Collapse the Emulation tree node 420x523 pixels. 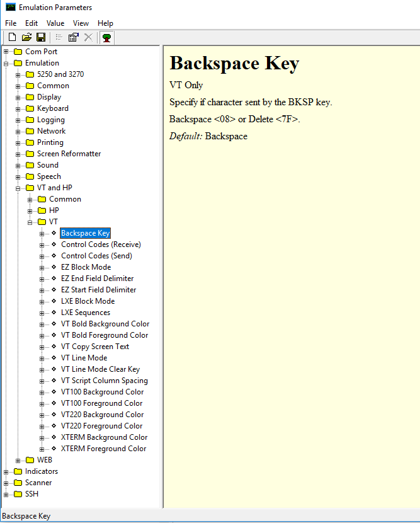click(6, 63)
